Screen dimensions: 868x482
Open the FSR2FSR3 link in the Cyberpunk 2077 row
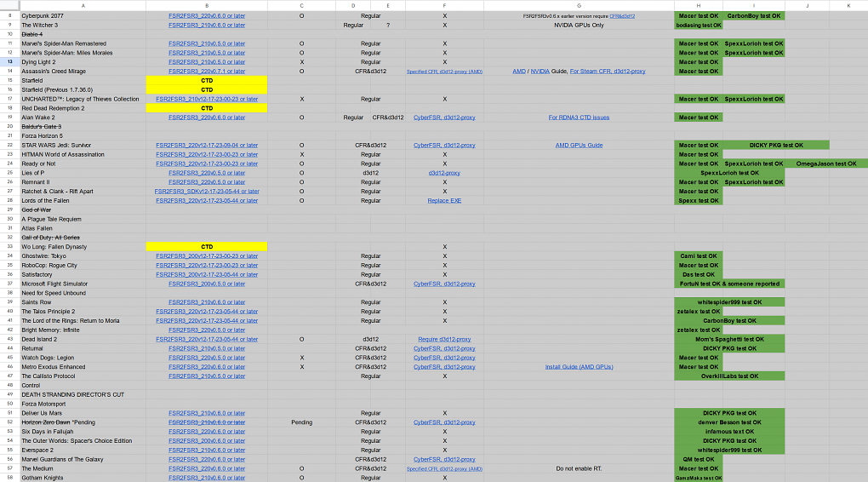point(207,16)
